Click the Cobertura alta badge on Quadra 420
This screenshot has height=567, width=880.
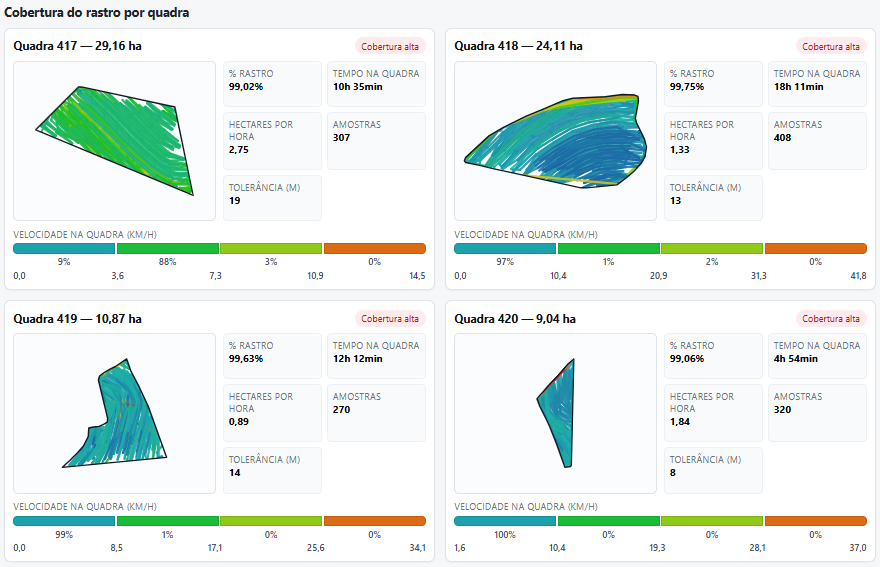click(831, 318)
